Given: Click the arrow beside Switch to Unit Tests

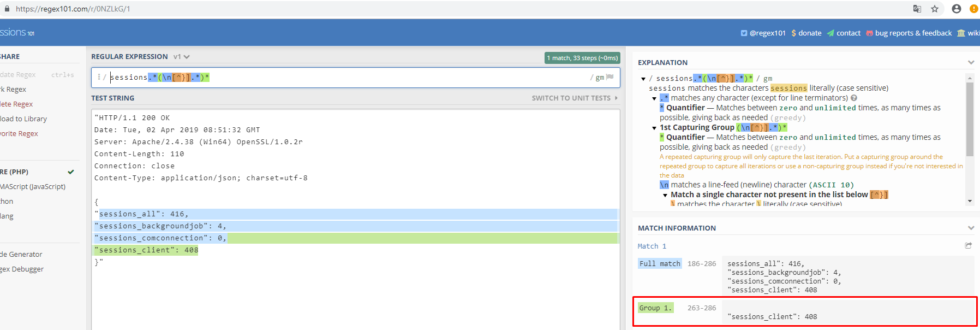Looking at the screenshot, I should [616, 98].
